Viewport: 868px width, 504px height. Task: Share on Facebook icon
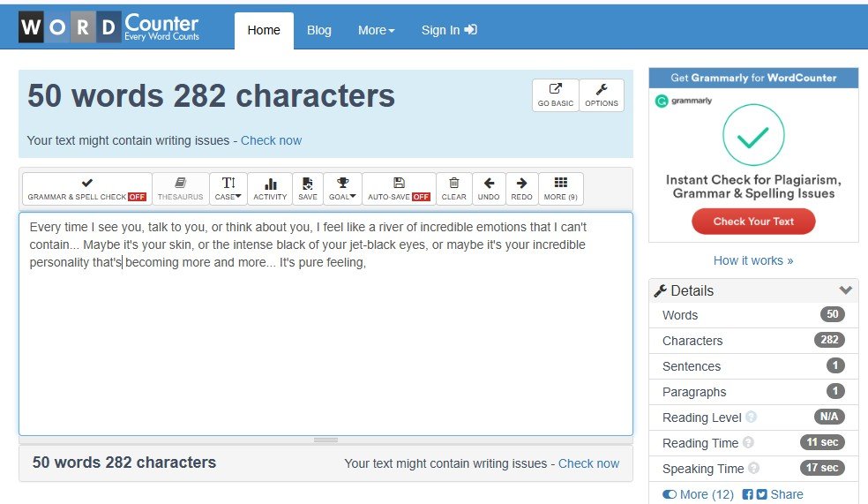click(x=747, y=494)
